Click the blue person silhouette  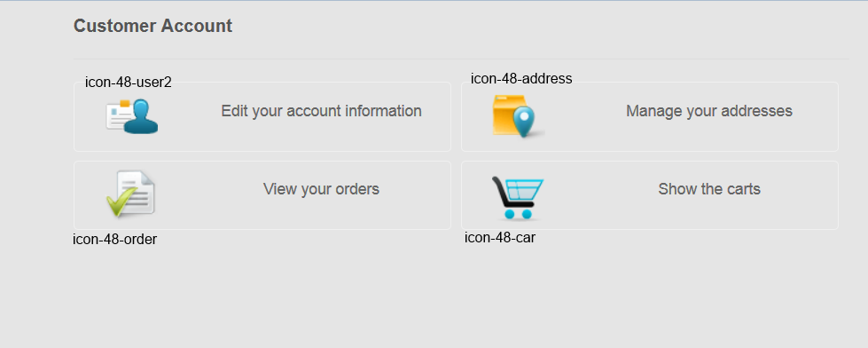point(141,117)
